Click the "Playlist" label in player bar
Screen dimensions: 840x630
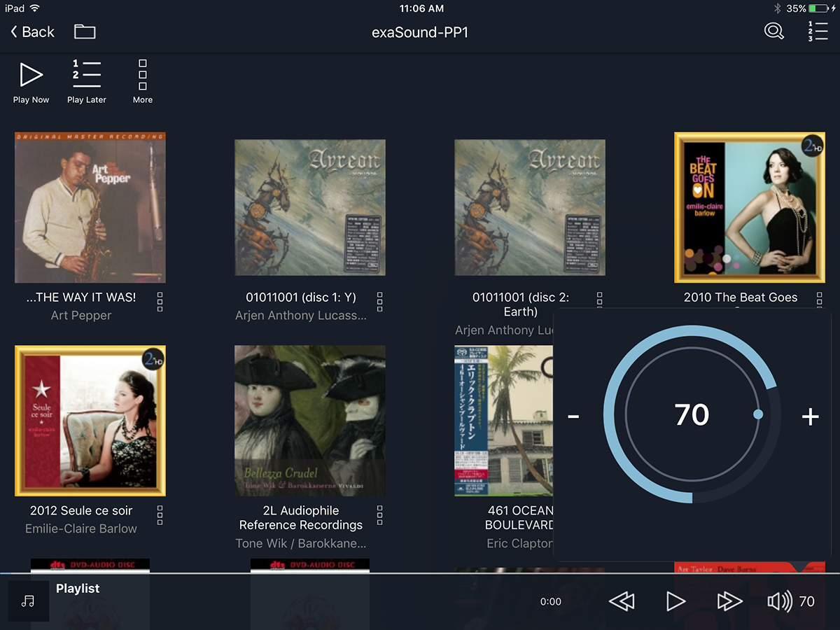(78, 589)
